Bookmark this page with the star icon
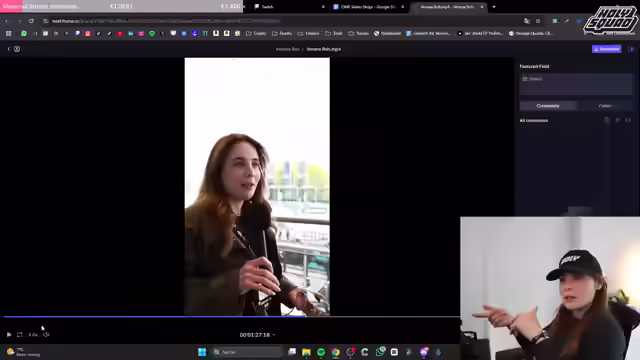Image resolution: width=640 pixels, height=360 pixels. (x=538, y=21)
